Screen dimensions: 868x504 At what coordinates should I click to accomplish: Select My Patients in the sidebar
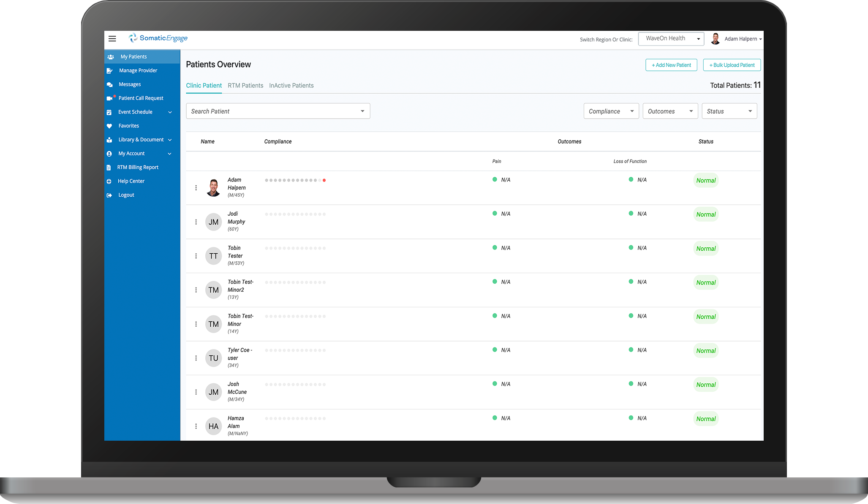(x=142, y=57)
